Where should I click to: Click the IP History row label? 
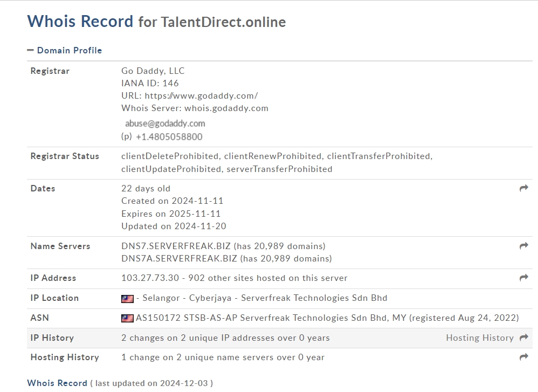[52, 338]
